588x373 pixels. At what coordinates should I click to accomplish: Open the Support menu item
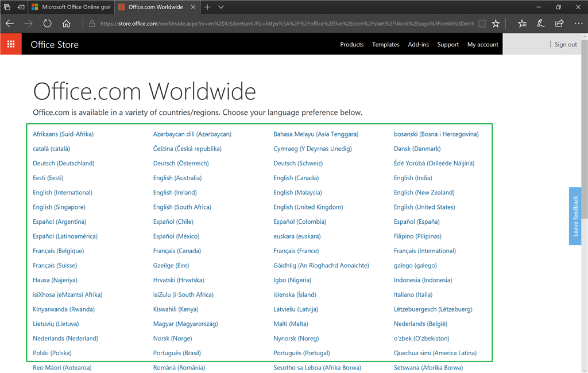[448, 44]
